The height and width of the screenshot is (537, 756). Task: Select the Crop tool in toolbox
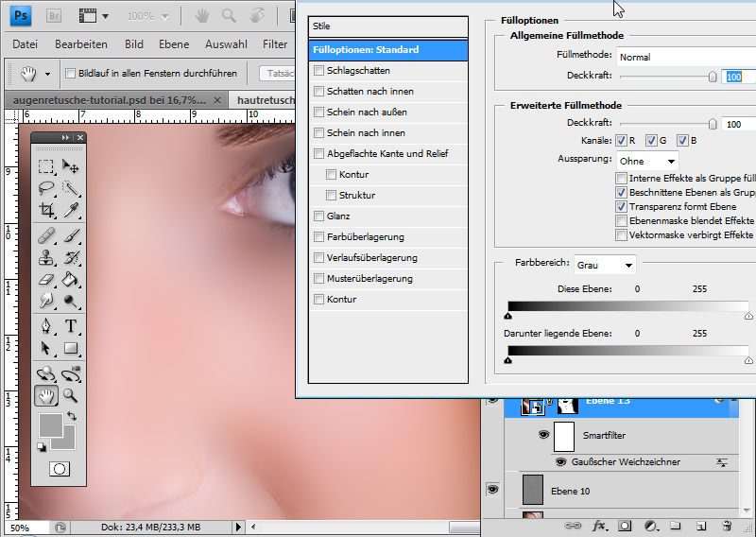[45, 210]
